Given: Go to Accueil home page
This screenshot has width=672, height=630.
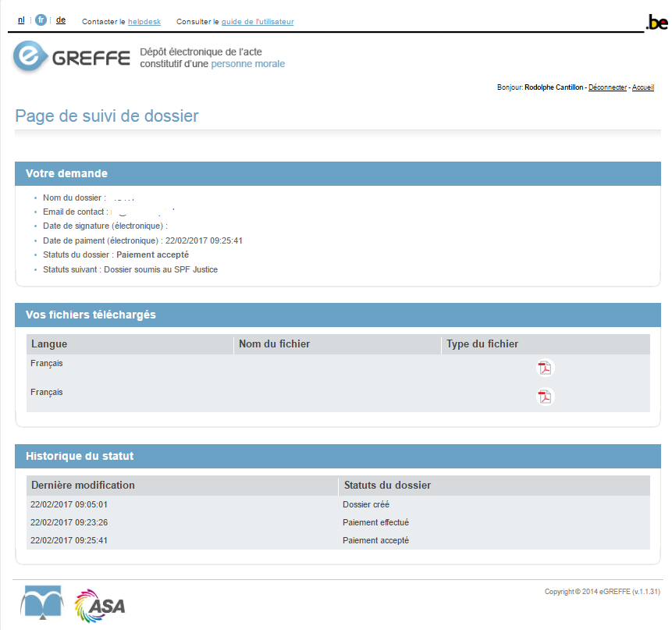Looking at the screenshot, I should pos(642,87).
